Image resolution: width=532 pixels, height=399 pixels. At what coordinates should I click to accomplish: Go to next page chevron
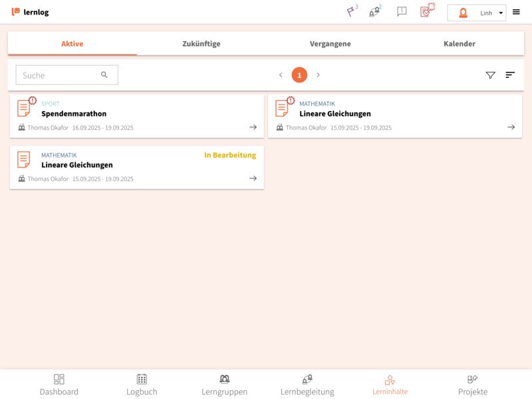[318, 75]
